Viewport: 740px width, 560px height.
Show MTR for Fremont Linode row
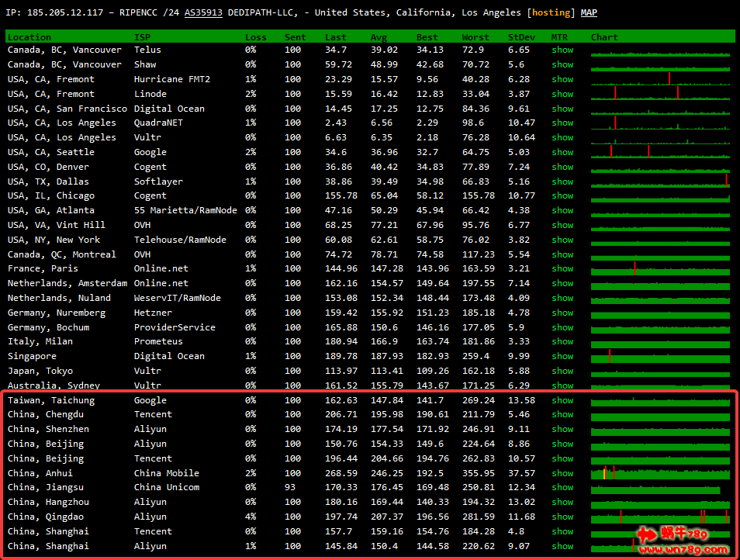562,94
